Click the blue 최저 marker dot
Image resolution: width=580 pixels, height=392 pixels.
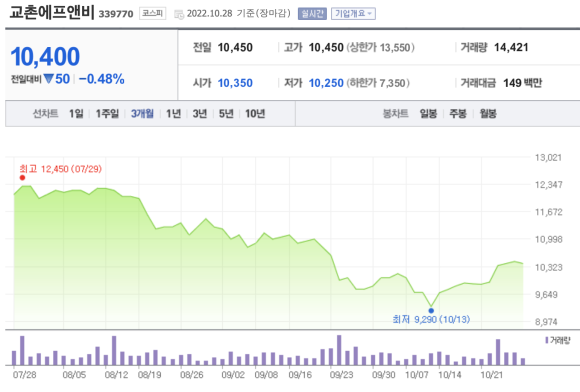coord(431,311)
